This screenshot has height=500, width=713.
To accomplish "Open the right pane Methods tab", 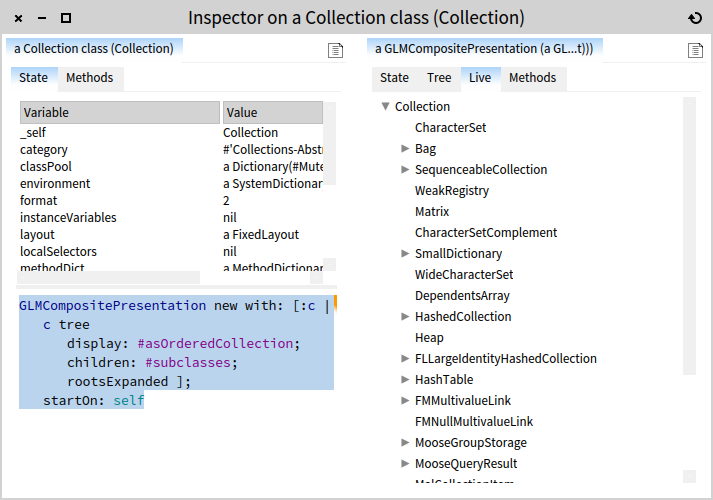I will click(532, 78).
